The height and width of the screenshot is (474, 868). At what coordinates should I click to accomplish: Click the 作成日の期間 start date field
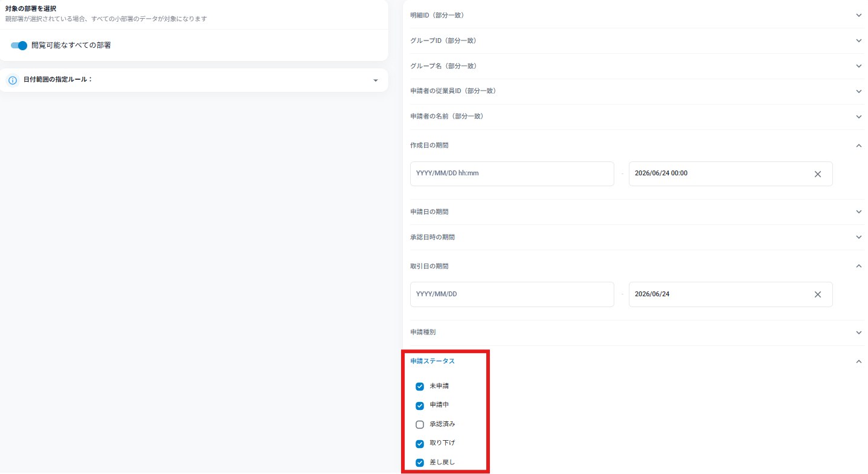512,174
